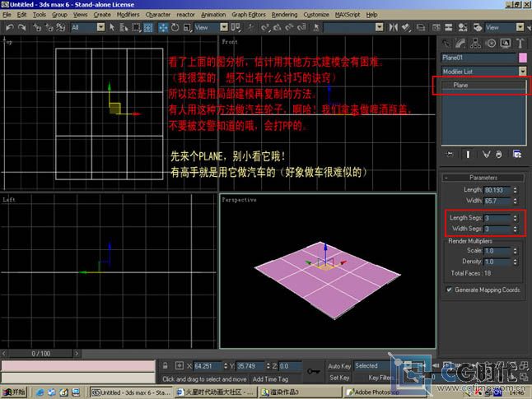532x399 pixels.
Task: Click the Undo arrow icon
Action: pos(10,27)
